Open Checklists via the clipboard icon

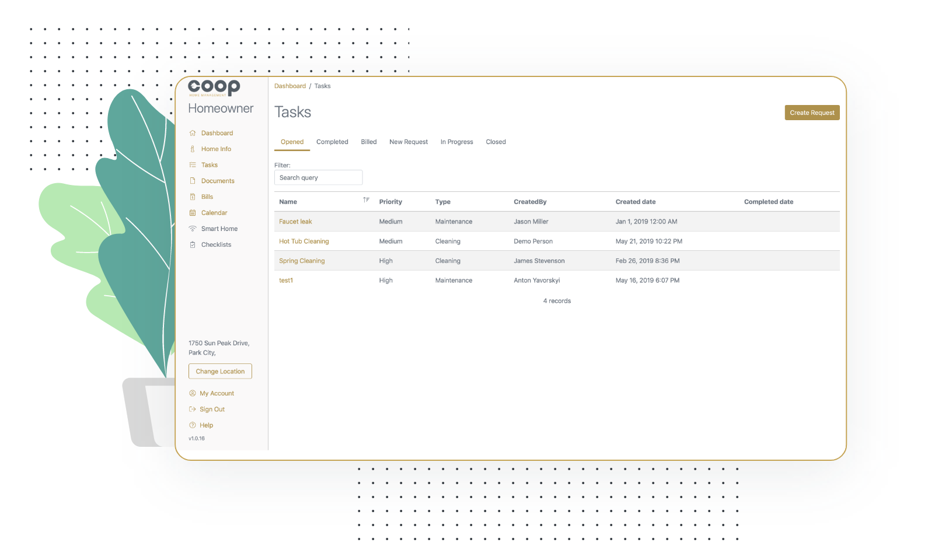coord(193,244)
